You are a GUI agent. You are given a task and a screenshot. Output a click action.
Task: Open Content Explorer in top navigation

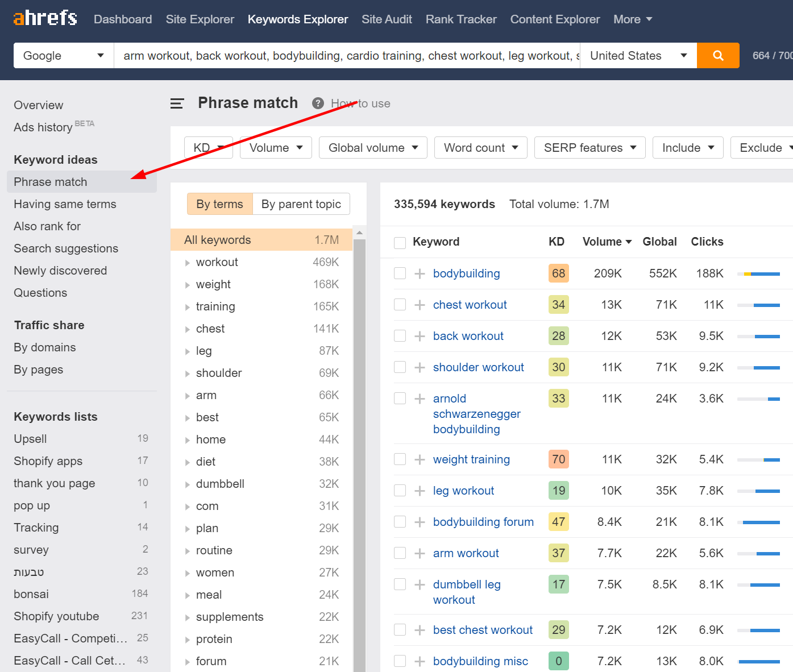(x=555, y=19)
